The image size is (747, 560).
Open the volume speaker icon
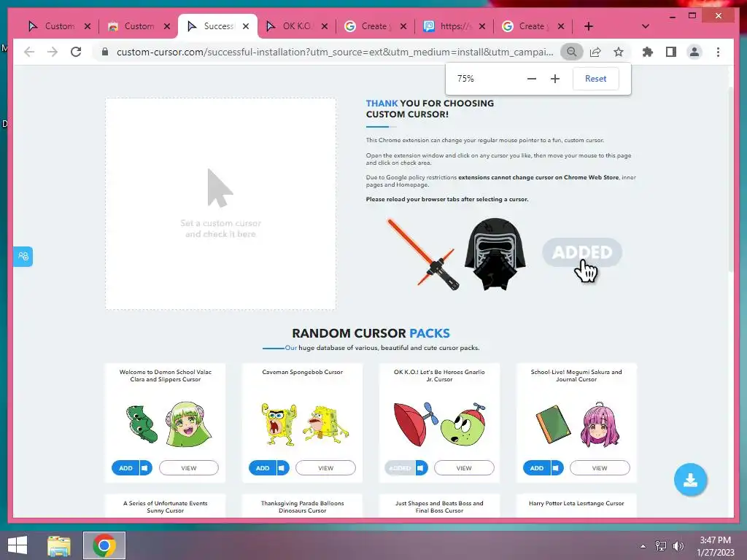[x=678, y=545]
